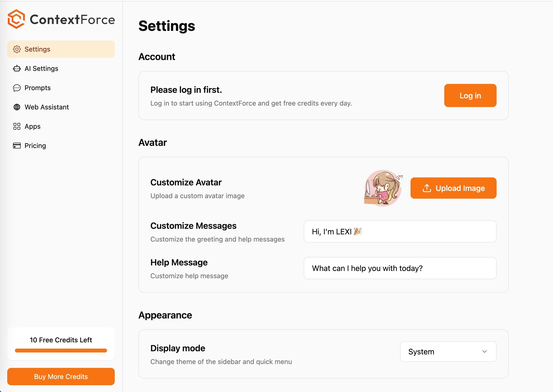Click the greeting message field saying Hi, I'm LEXI
This screenshot has width=553, height=392.
(x=400, y=232)
